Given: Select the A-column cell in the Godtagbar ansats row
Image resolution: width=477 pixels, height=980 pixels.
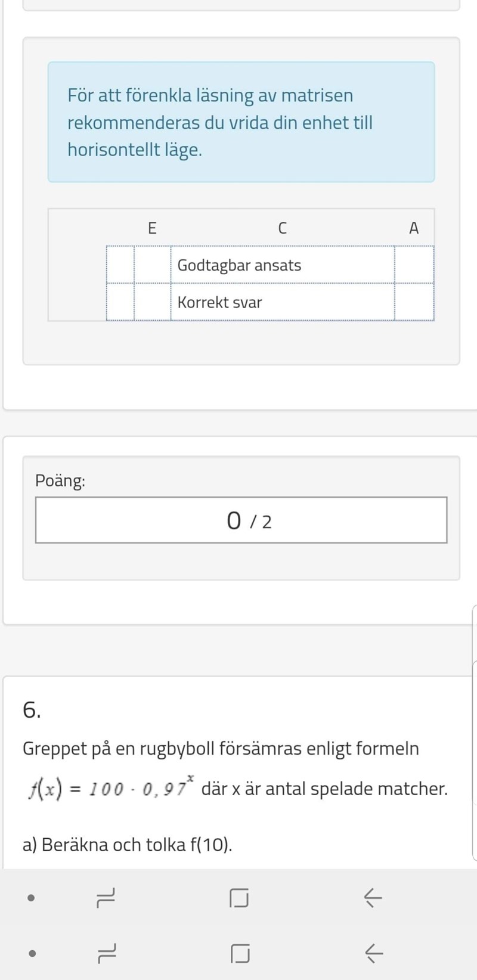Looking at the screenshot, I should pyautogui.click(x=414, y=265).
